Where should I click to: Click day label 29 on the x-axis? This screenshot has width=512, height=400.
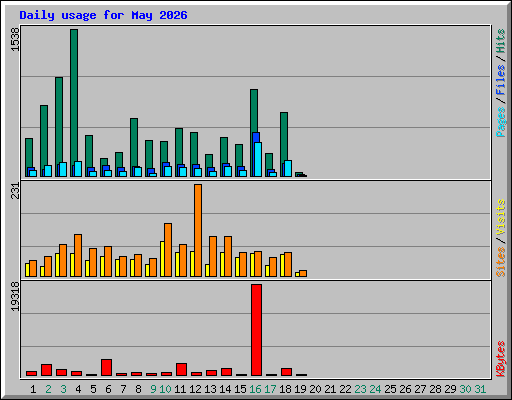coord(450,389)
